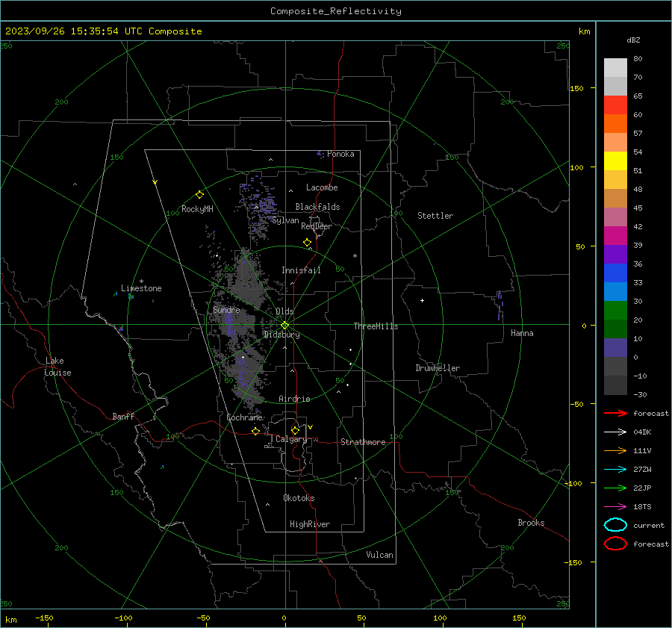Click the Okotoks label
Image resolution: width=672 pixels, height=628 pixels.
click(x=299, y=498)
